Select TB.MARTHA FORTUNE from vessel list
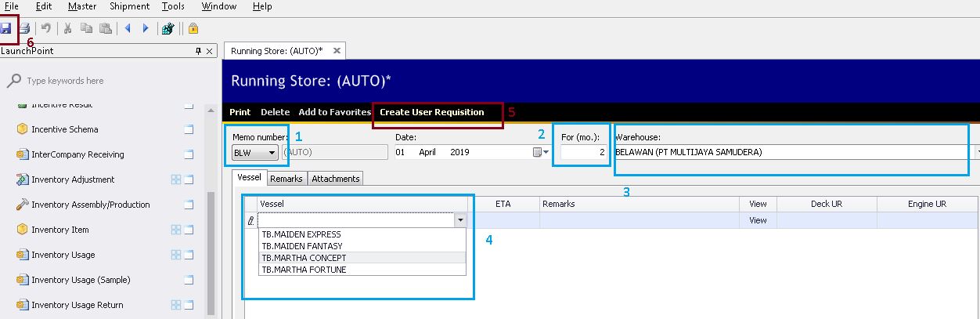This screenshot has width=980, height=319. pos(304,270)
